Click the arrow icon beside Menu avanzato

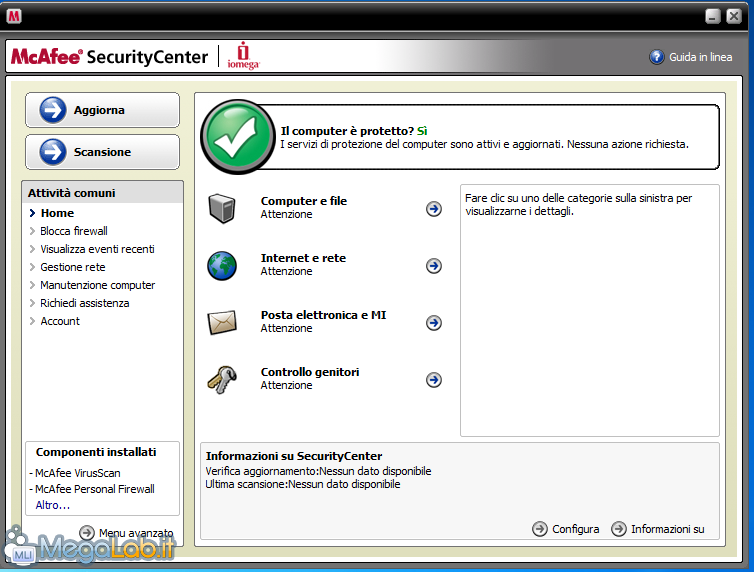87,533
